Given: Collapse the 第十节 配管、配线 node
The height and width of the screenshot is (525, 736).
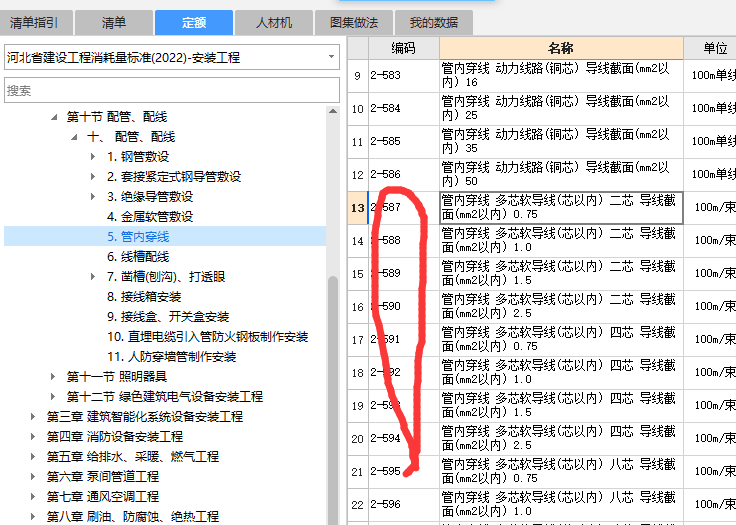Looking at the screenshot, I should (x=54, y=117).
